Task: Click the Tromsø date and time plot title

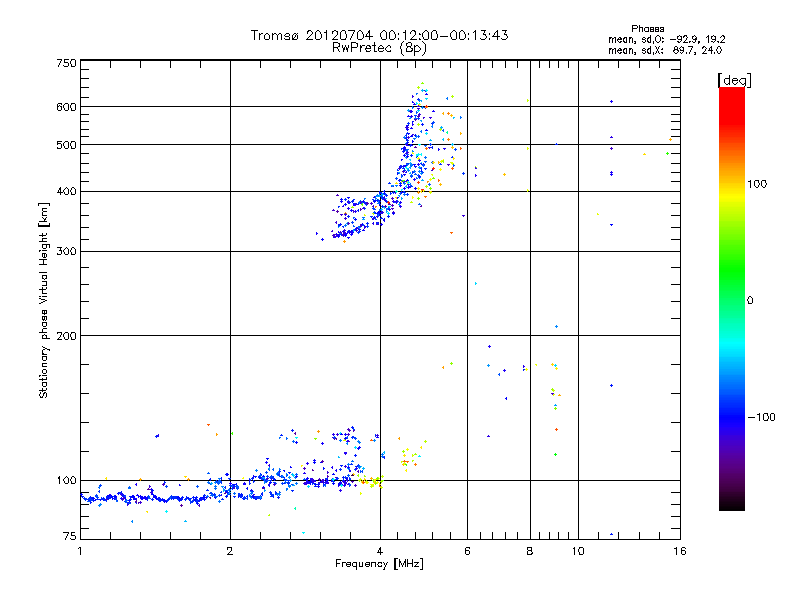Action: pyautogui.click(x=379, y=35)
